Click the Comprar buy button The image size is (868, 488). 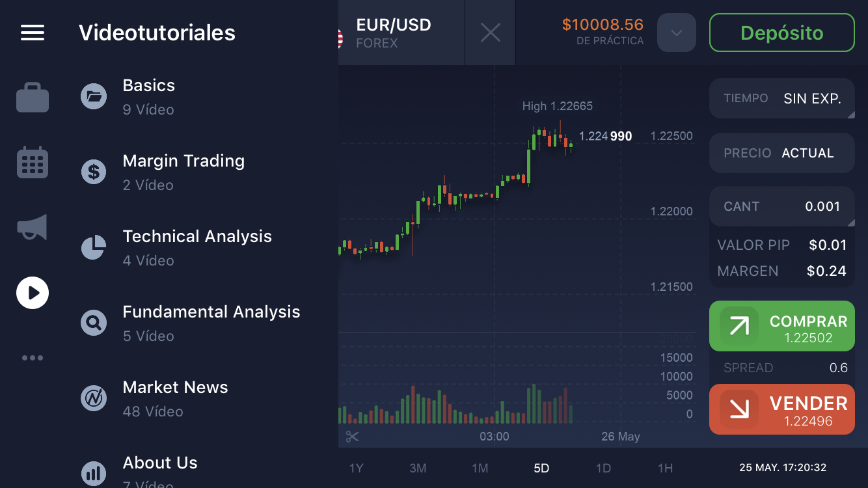781,326
